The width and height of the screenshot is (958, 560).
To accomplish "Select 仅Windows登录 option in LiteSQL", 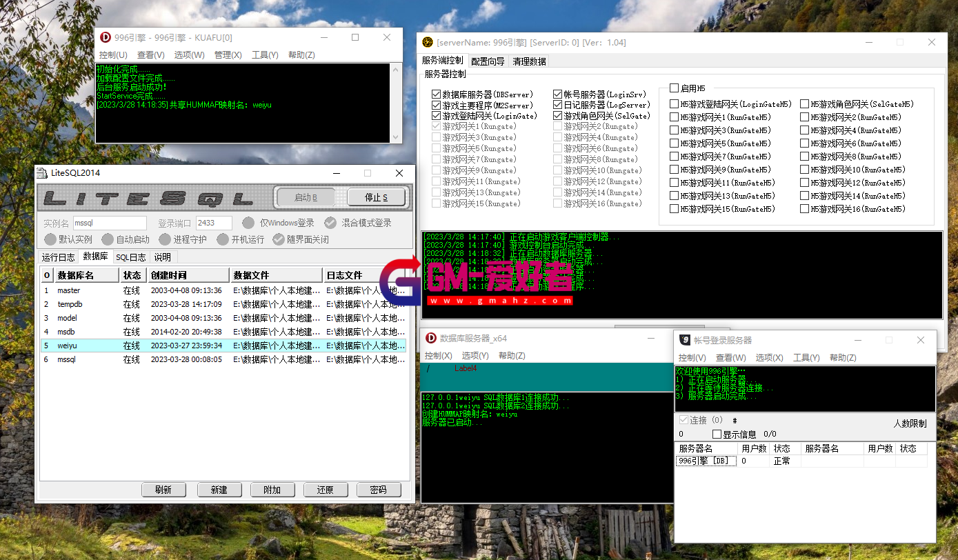I will 248,223.
